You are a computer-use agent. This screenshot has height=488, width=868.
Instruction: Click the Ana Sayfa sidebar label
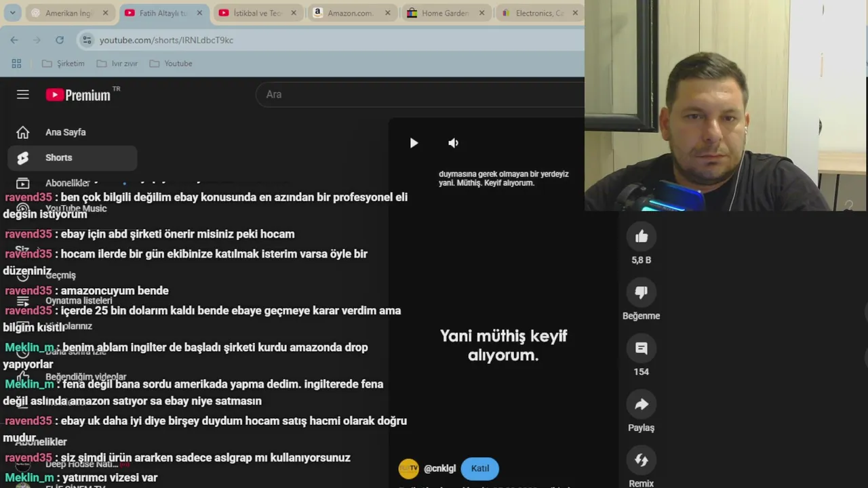[x=66, y=132]
